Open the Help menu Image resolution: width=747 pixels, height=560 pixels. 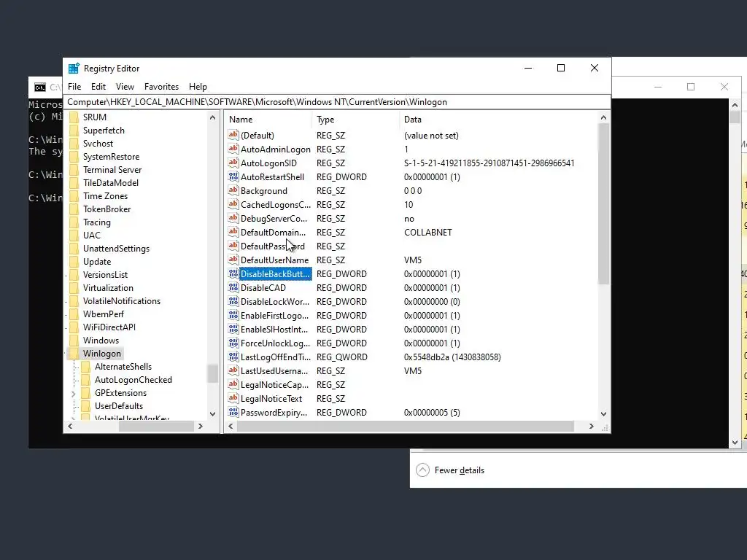coord(198,87)
